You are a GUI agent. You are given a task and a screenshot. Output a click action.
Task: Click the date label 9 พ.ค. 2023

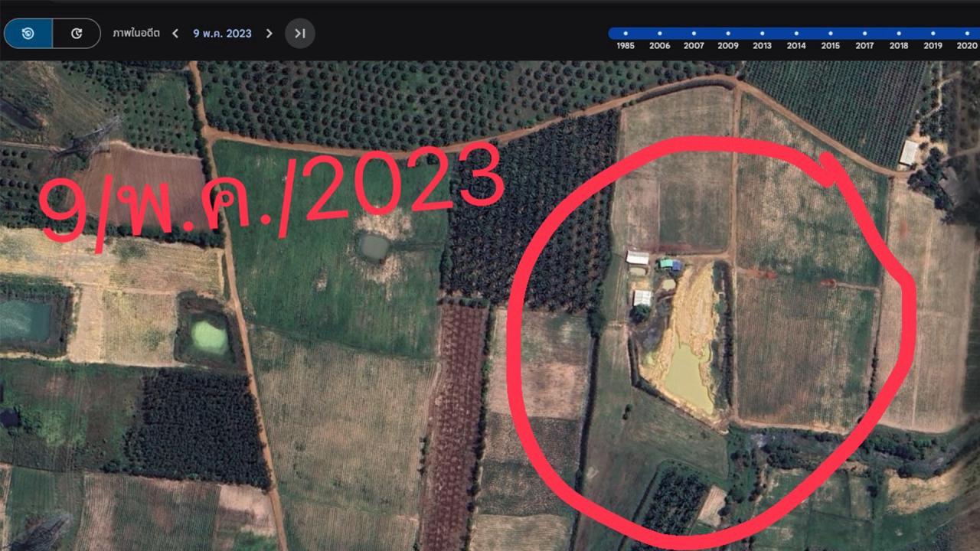[x=222, y=34]
